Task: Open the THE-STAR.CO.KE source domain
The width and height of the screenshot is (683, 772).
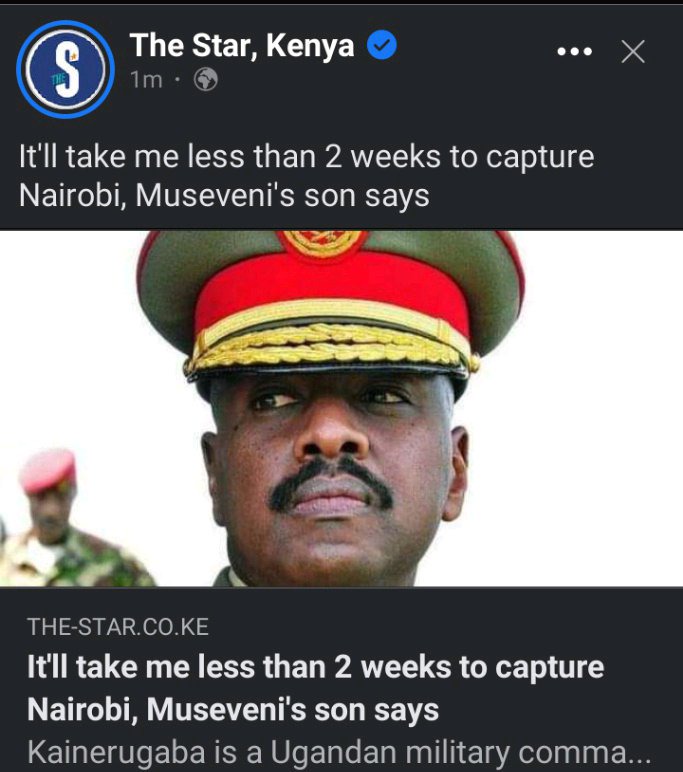Action: coord(118,627)
